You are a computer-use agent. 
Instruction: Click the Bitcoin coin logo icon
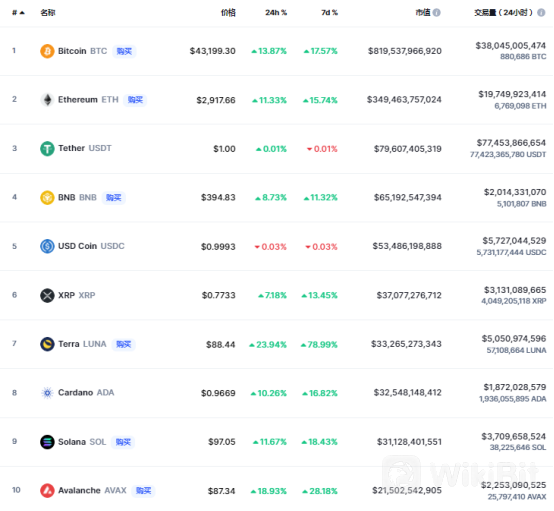(47, 51)
